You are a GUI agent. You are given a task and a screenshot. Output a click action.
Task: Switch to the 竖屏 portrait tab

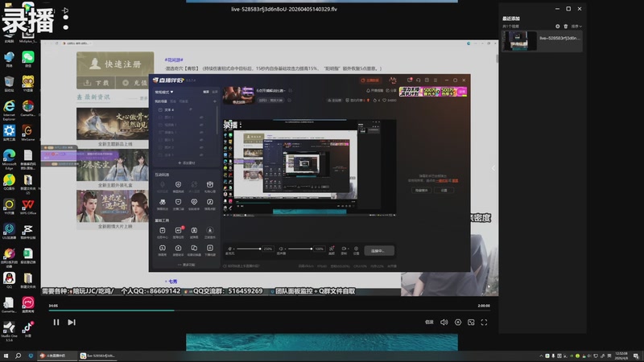214,92
